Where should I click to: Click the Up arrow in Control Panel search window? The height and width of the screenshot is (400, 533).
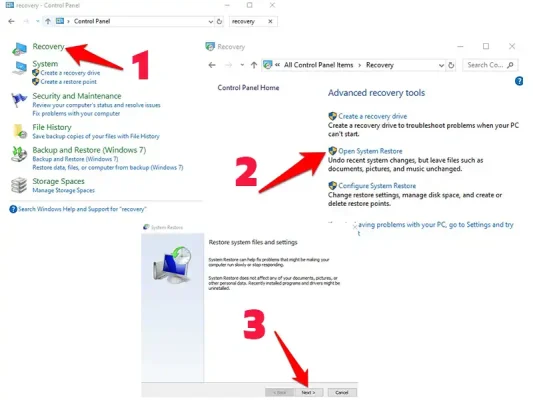48,21
